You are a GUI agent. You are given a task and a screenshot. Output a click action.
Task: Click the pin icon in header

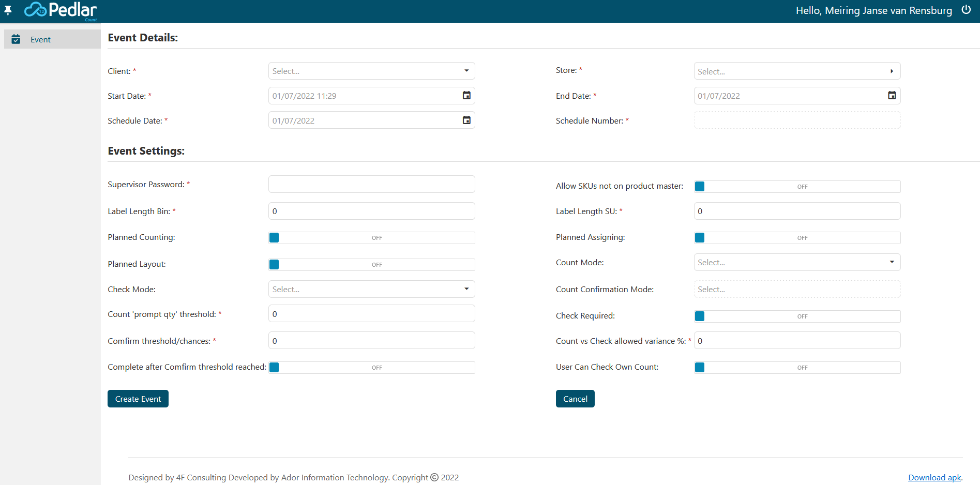click(8, 10)
